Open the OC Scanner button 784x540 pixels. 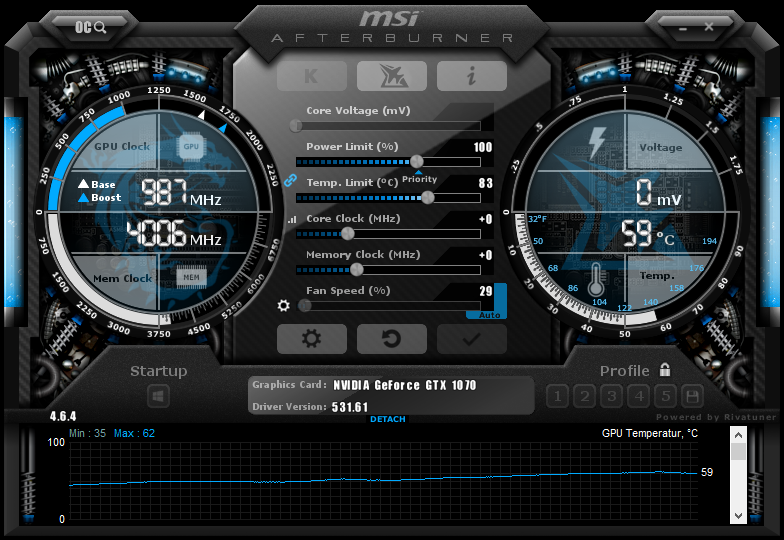click(90, 27)
